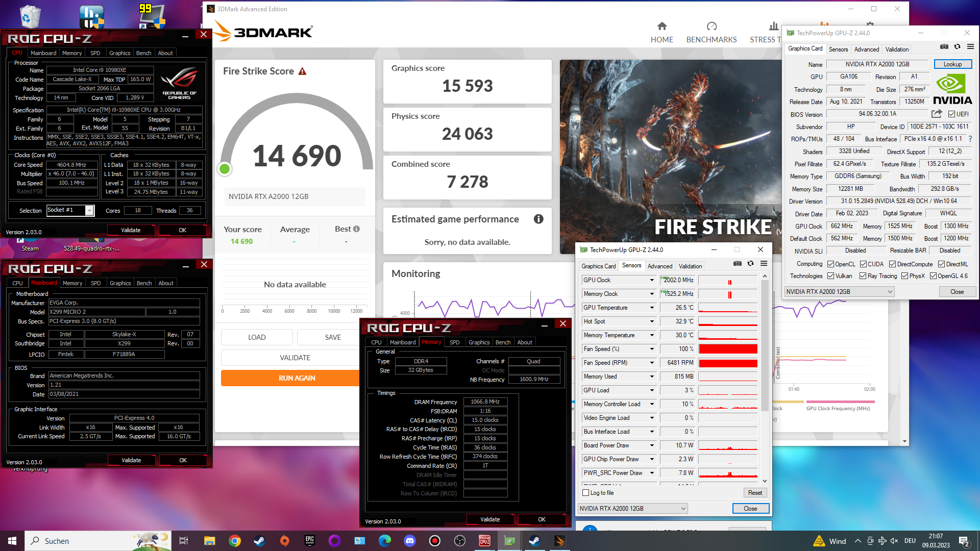Open OBS Studio from taskbar
This screenshot has width=980, height=551.
point(460,541)
